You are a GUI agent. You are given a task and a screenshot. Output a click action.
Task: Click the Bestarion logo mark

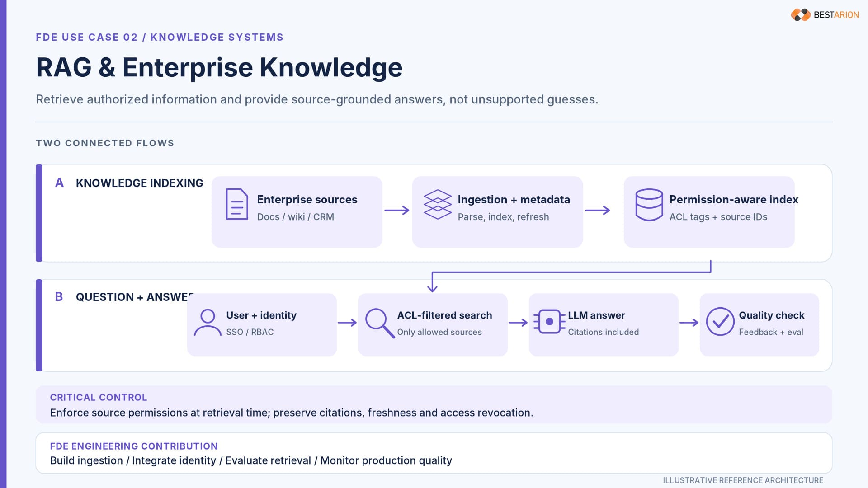(801, 15)
